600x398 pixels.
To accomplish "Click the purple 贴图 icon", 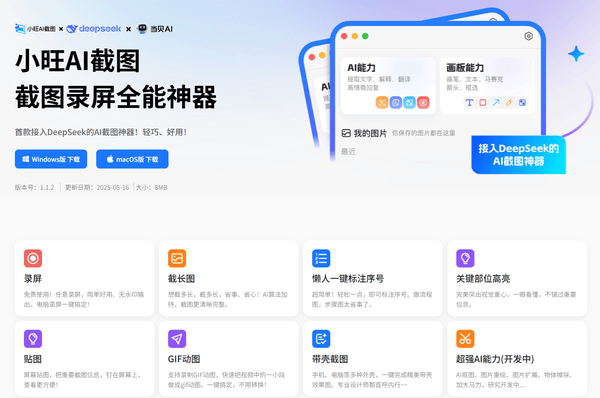I will (33, 339).
